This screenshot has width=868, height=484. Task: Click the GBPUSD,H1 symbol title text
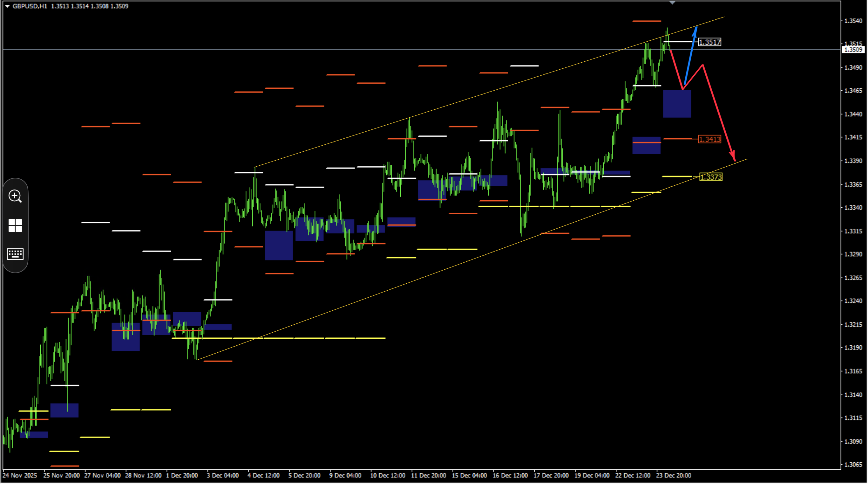pyautogui.click(x=30, y=6)
